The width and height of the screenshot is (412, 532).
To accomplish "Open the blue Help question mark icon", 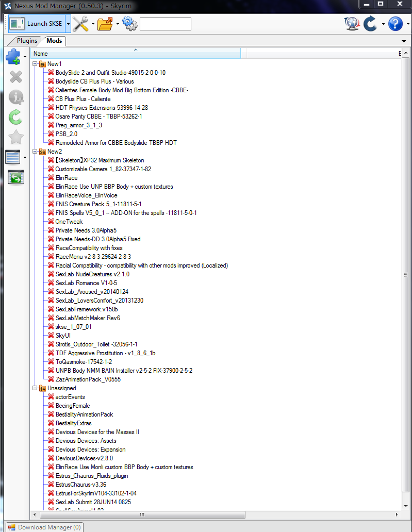I will click(395, 24).
